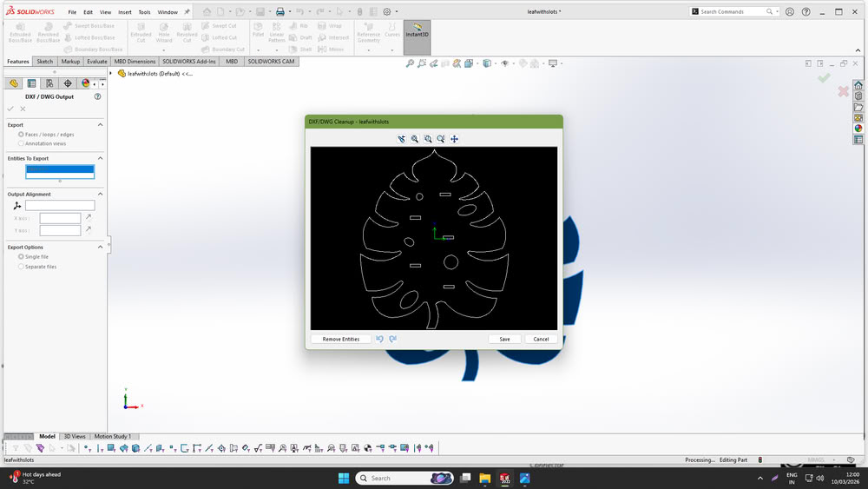868x489 pixels.
Task: Pin the SOLIDWORKS menu bar with pushpin
Action: 187,11
